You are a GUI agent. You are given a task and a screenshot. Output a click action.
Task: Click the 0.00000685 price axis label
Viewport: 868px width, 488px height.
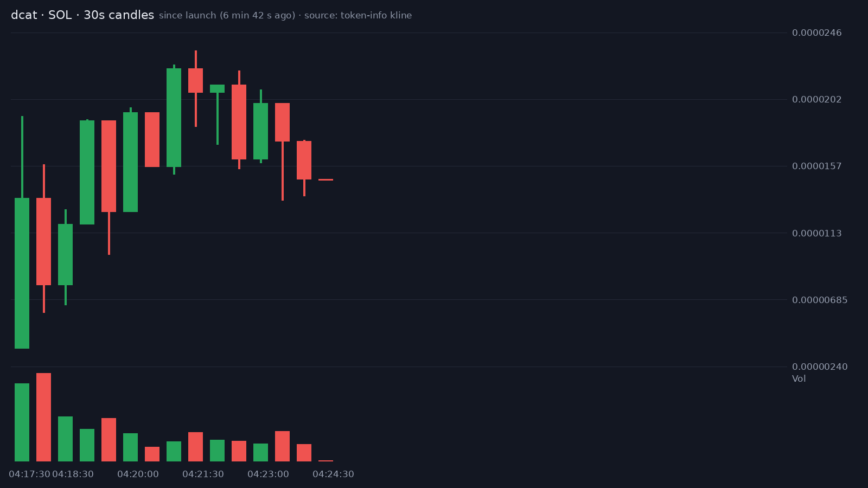coord(820,300)
